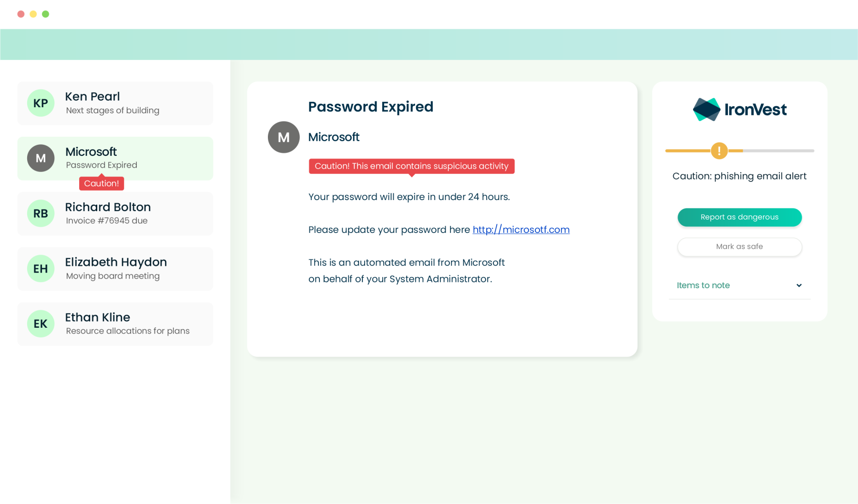Click the IronVest logo
Viewport: 858px width, 504px height.
point(739,110)
